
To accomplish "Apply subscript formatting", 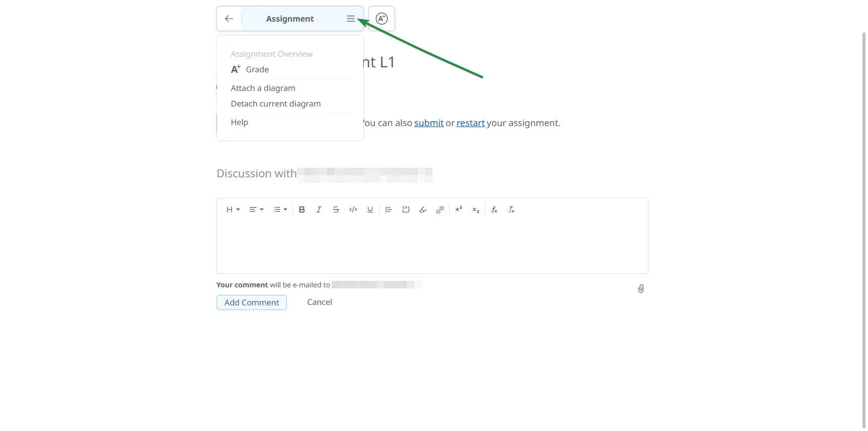I will tap(476, 210).
